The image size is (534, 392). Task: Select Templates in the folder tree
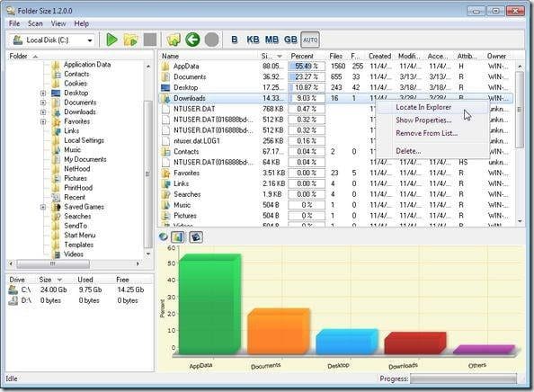click(x=79, y=245)
